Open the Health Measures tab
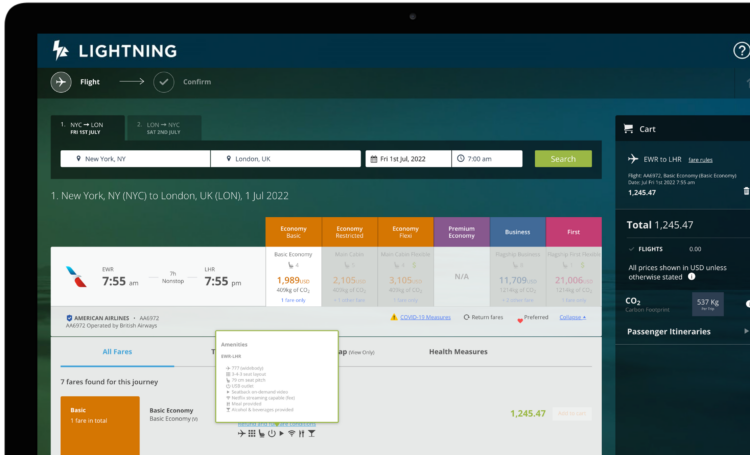The height and width of the screenshot is (455, 750). point(458,352)
